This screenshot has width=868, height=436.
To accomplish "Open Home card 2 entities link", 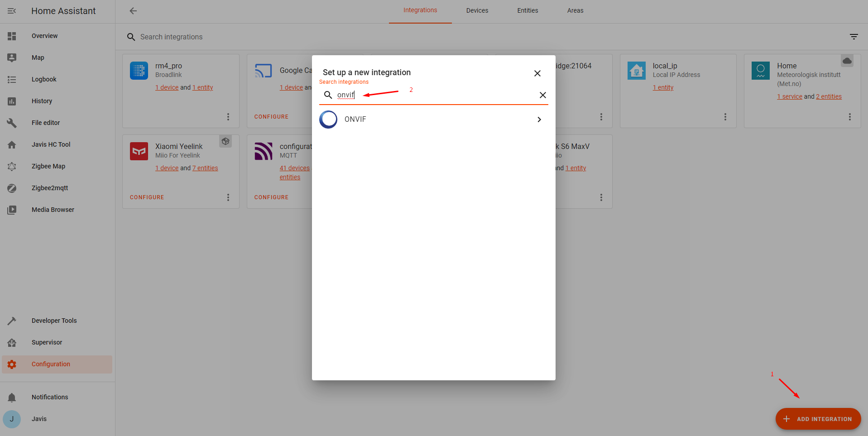I will [829, 96].
